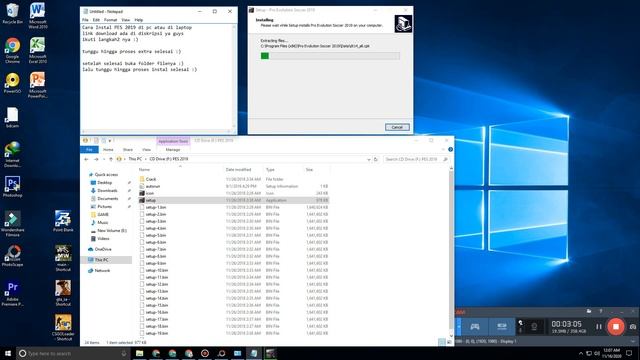Open the Point Blank desktop shortcut

[x=63, y=221]
